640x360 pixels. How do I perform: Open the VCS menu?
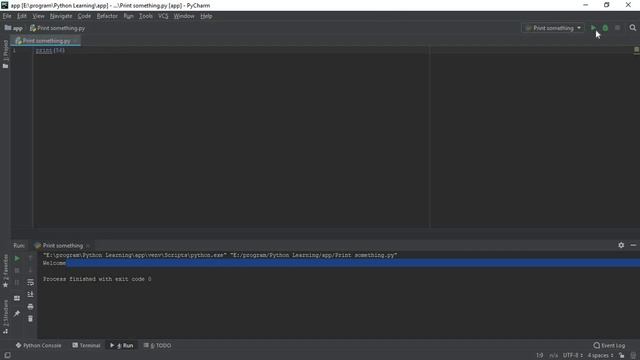(163, 16)
